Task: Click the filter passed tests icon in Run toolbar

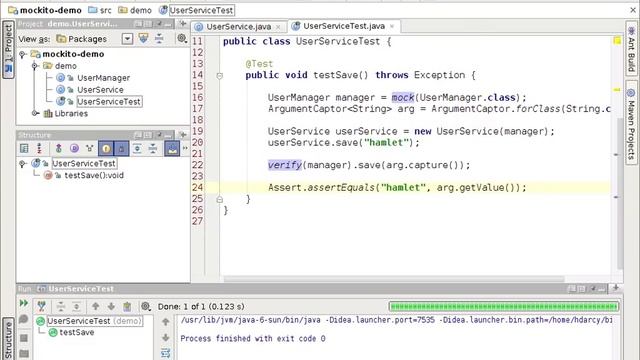Action: 41,306
